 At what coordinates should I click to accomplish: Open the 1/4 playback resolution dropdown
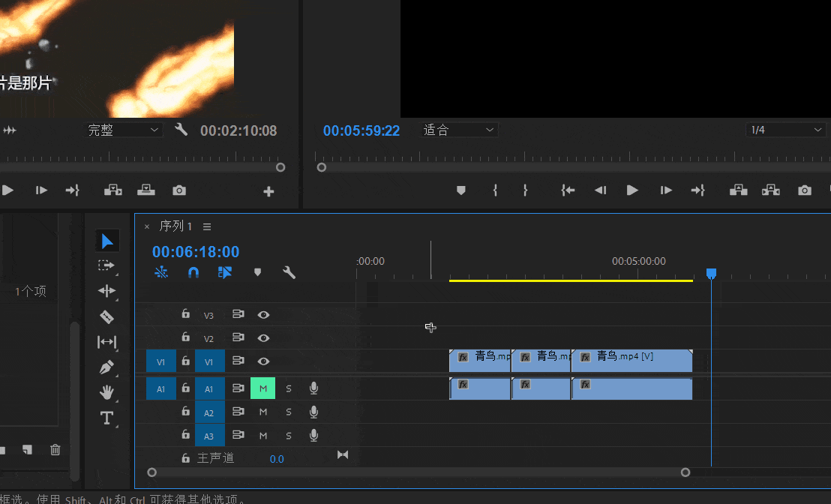point(786,130)
